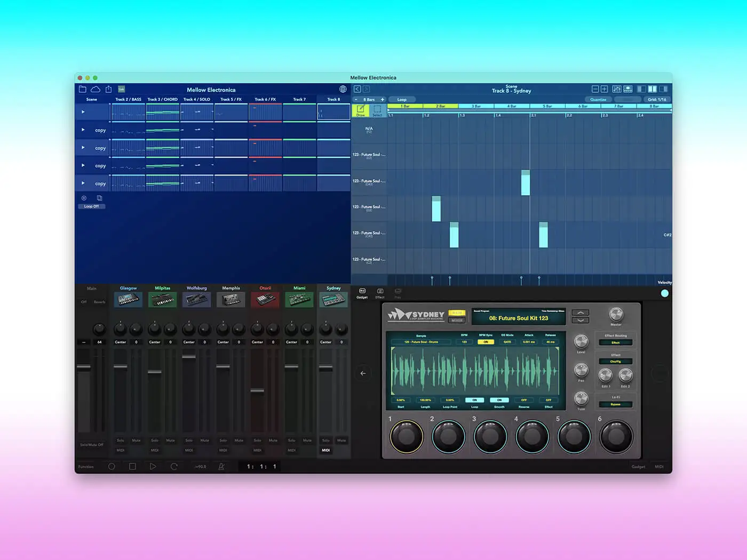Click the cloud icon in top toolbar
Image resolution: width=747 pixels, height=560 pixels.
point(96,89)
